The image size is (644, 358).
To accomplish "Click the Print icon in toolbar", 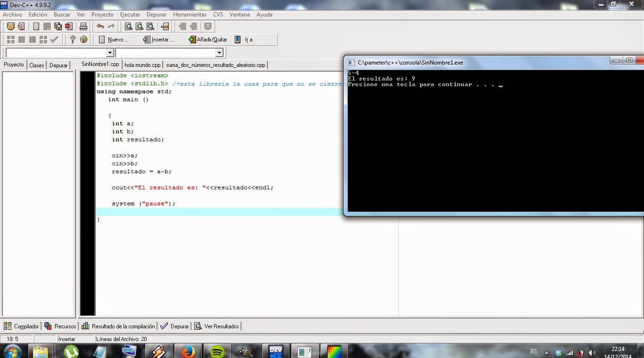I will [x=83, y=26].
